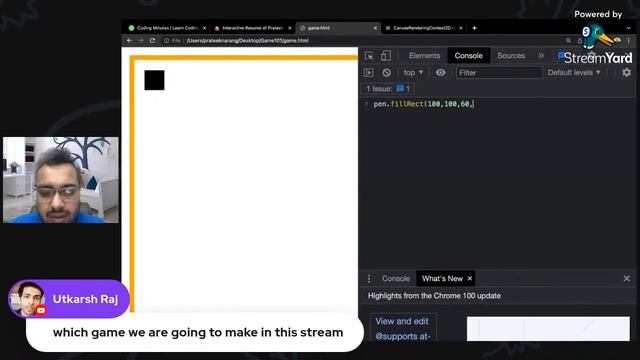This screenshot has height=360, width=640.
Task: Open View and edit @supports link
Action: [402, 328]
